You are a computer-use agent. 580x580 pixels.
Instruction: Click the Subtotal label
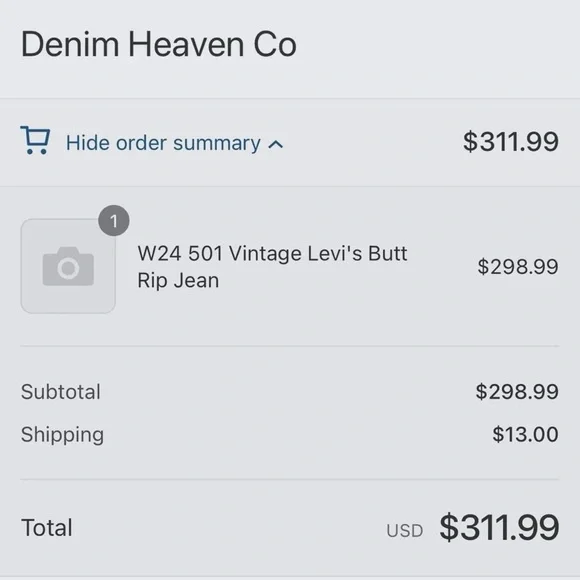61,392
